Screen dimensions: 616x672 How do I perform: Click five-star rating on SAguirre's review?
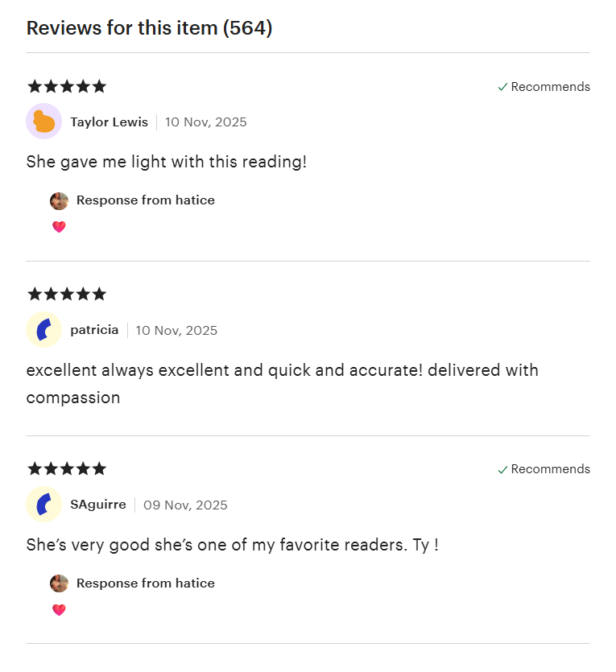pos(66,468)
